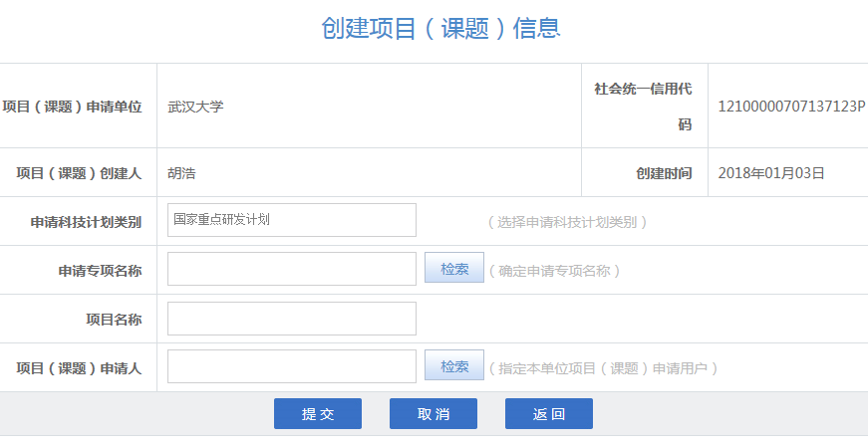Click the creation date 2018年01月03日
This screenshot has width=868, height=447.
(x=771, y=173)
